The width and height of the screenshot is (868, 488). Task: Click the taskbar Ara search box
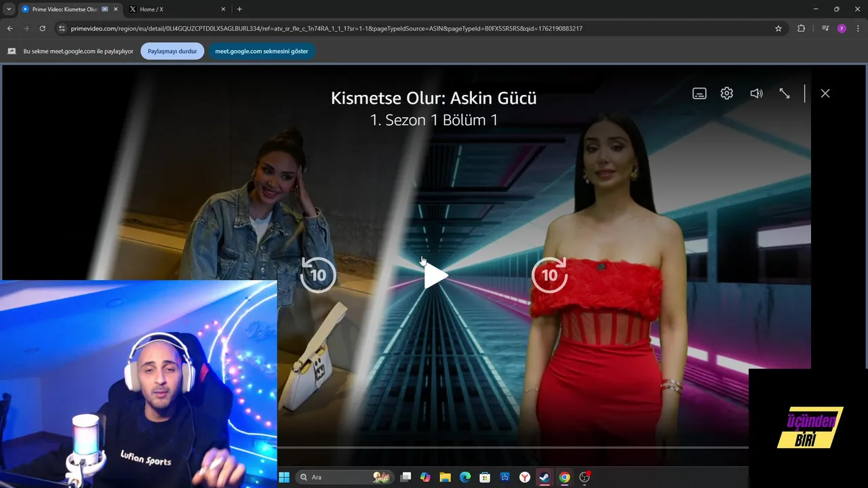click(x=344, y=477)
